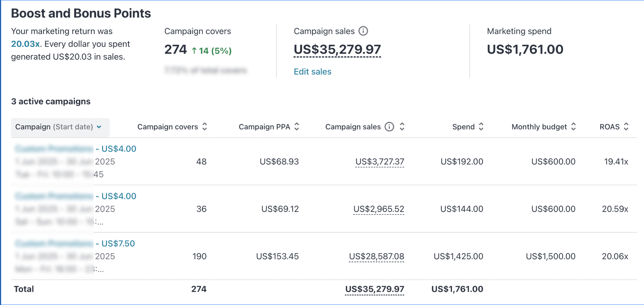This screenshot has width=644, height=305.
Task: Click US$2,965.52 campaign sales value
Action: pos(379,209)
